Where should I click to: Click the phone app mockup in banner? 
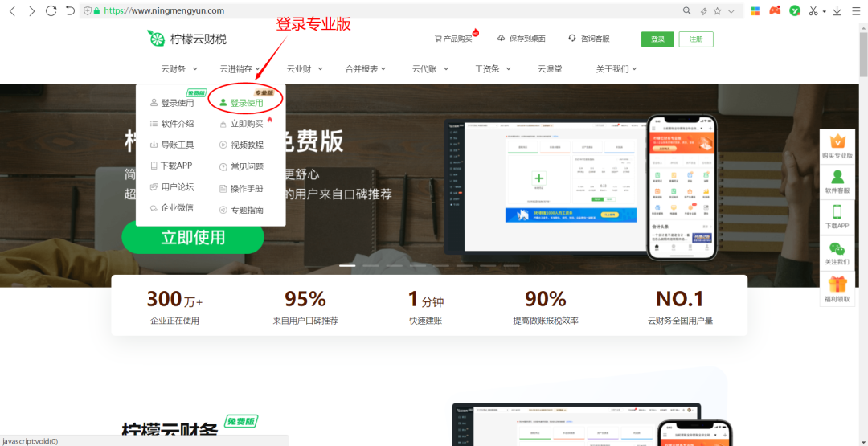pyautogui.click(x=682, y=187)
